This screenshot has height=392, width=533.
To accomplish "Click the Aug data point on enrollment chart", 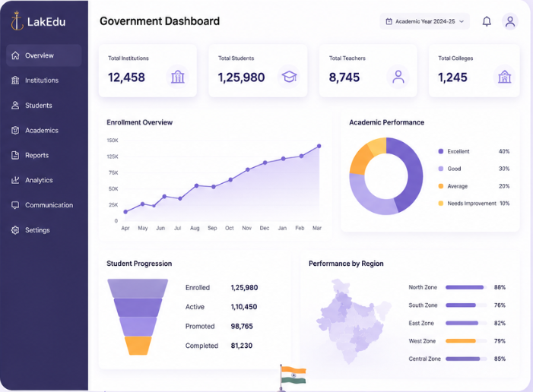I will pyautogui.click(x=196, y=186).
